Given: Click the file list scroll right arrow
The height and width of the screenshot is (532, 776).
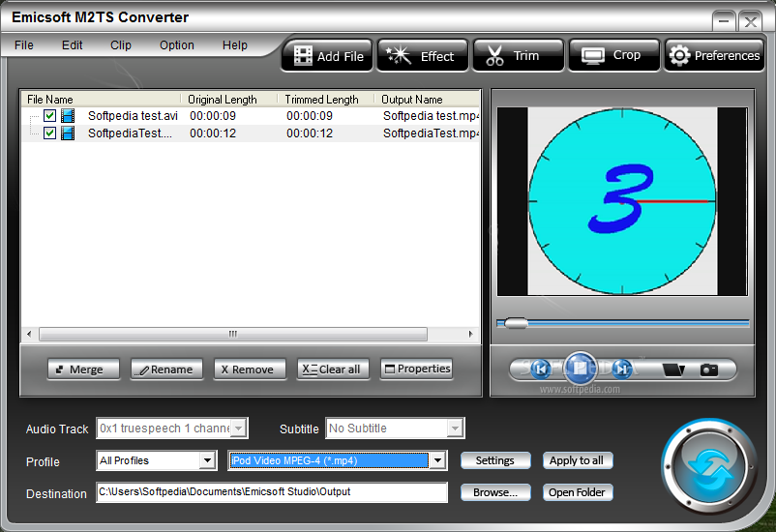Looking at the screenshot, I should (470, 334).
